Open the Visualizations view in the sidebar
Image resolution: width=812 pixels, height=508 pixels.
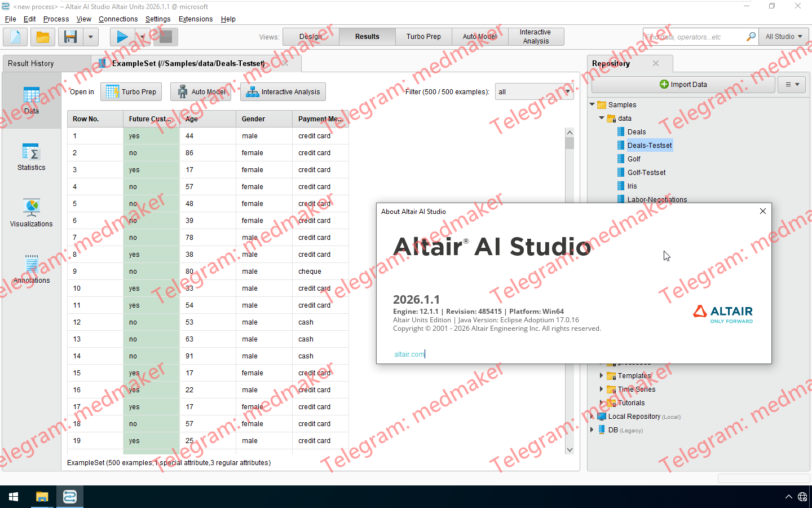coord(32,213)
